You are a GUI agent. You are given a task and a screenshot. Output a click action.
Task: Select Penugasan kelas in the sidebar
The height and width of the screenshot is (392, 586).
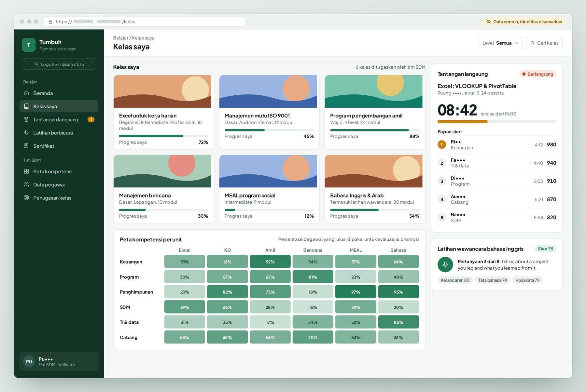point(59,198)
